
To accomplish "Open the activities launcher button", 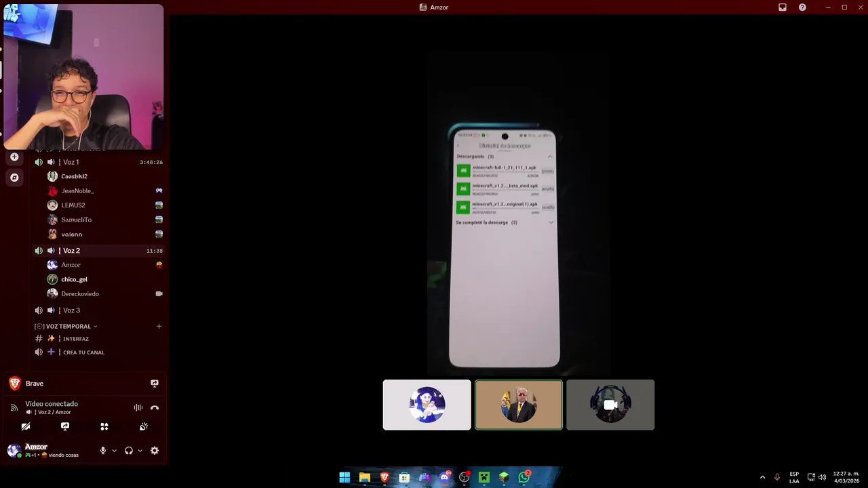I will pyautogui.click(x=104, y=427).
